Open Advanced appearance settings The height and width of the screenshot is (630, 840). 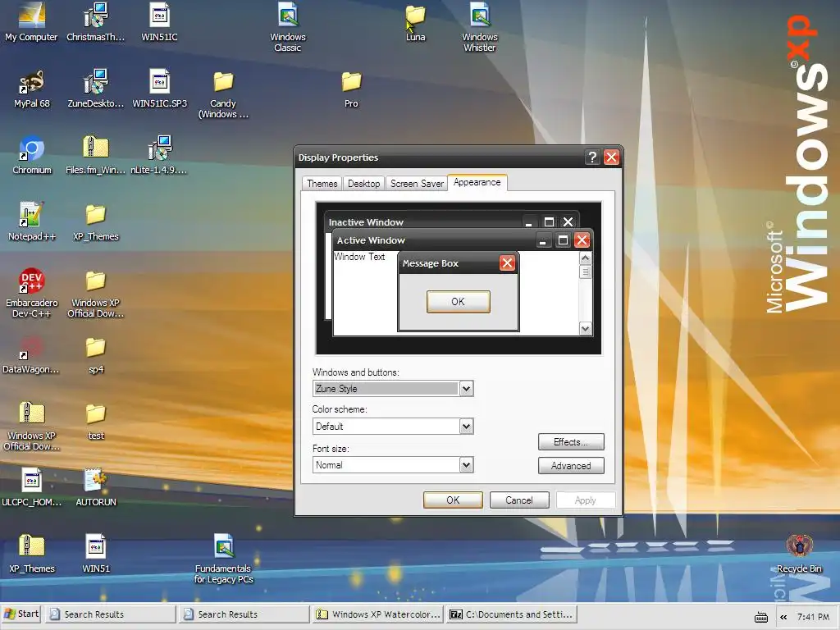tap(571, 466)
